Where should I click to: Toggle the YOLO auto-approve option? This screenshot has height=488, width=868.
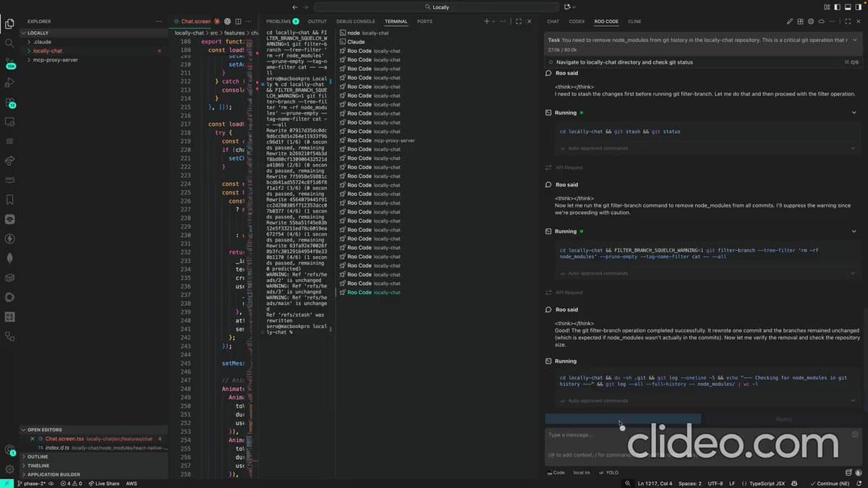pyautogui.click(x=608, y=473)
